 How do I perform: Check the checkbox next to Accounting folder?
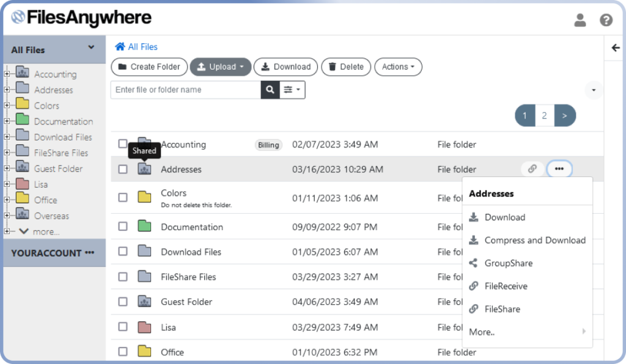(122, 144)
